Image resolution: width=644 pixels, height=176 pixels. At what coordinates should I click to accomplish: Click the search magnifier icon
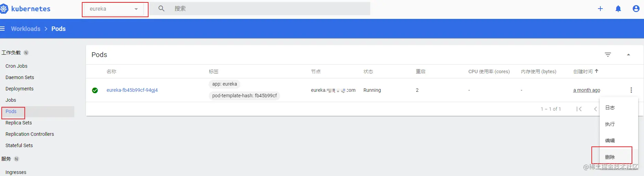point(161,9)
